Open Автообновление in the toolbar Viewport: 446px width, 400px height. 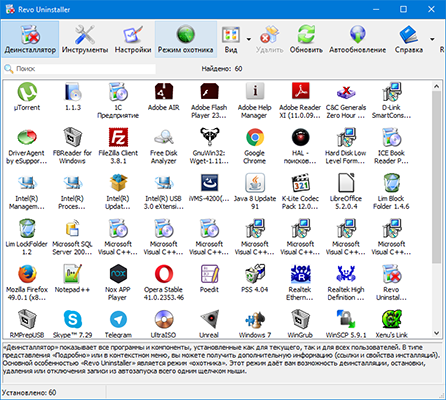pos(357,39)
